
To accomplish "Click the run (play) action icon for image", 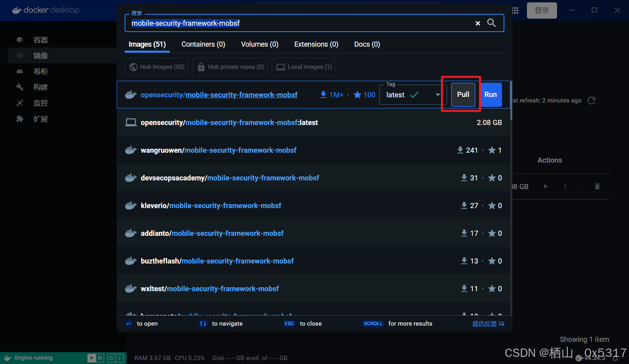I will tap(546, 186).
